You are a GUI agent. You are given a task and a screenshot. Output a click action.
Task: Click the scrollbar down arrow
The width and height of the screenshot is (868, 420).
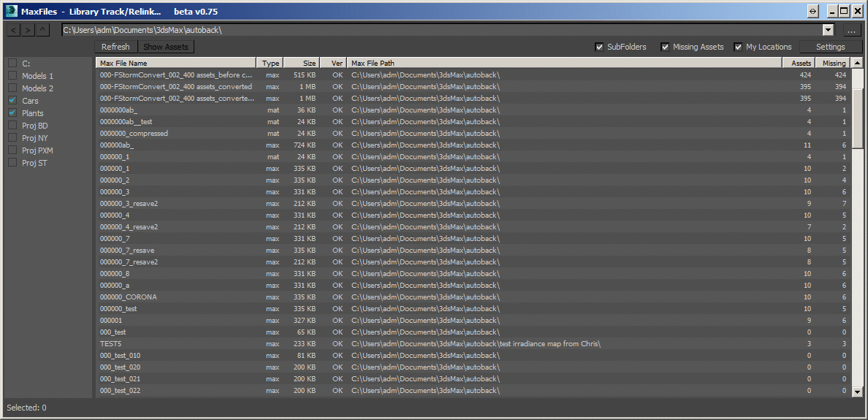coord(857,392)
